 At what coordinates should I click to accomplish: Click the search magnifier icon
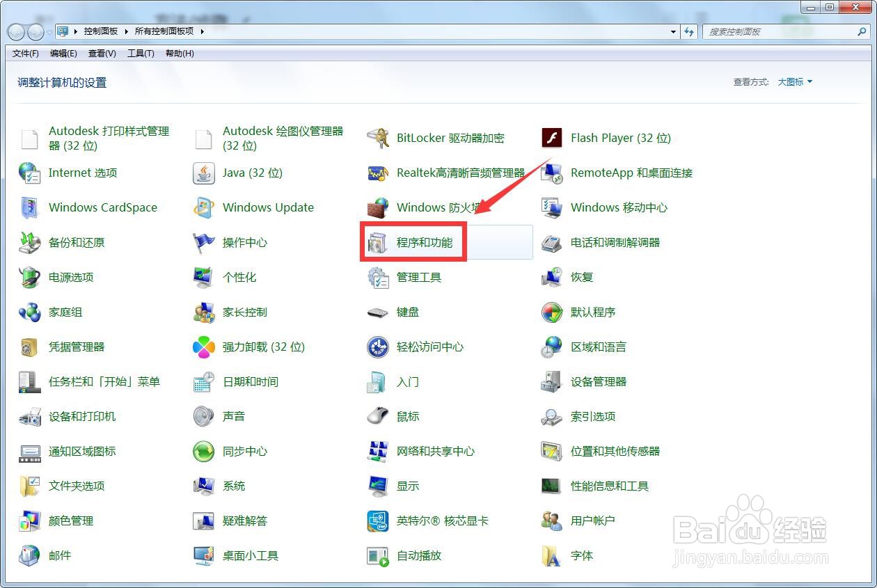point(862,32)
